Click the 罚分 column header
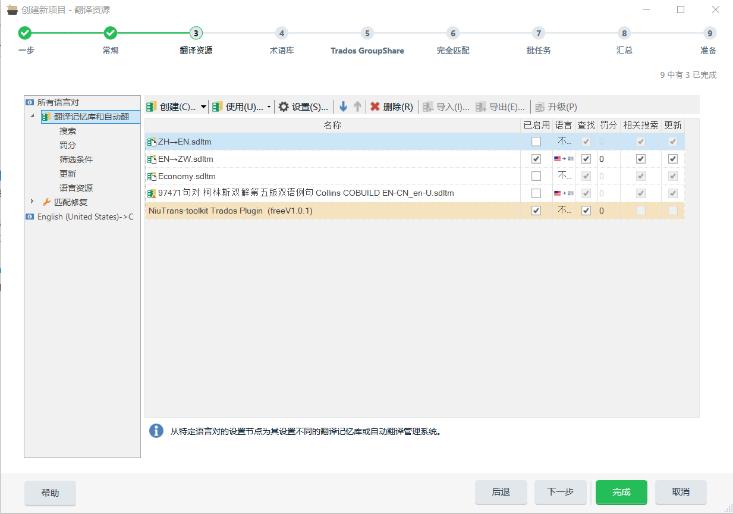Viewport: 733px width, 514px height. pos(608,125)
